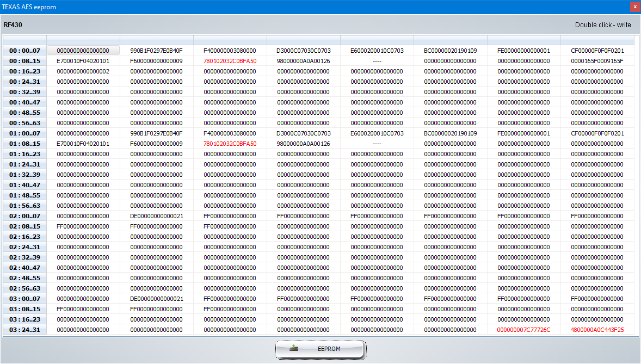Select red cell 780102032C0BFA50 in row 01 : 08..15
The width and height of the screenshot is (641, 364).
pos(230,144)
